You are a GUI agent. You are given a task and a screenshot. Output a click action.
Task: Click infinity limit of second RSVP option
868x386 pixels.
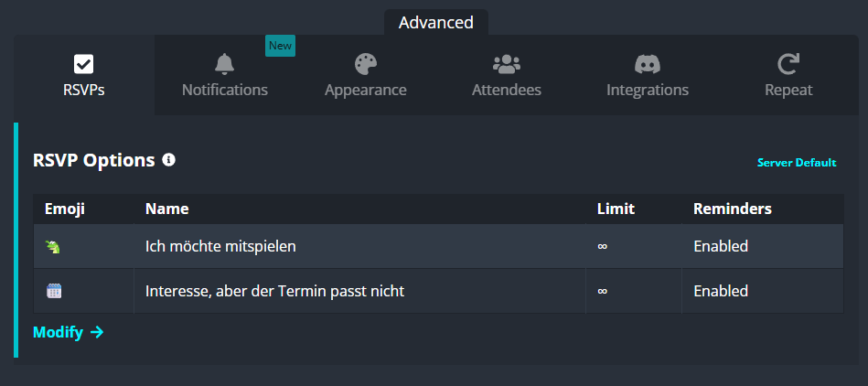602,291
